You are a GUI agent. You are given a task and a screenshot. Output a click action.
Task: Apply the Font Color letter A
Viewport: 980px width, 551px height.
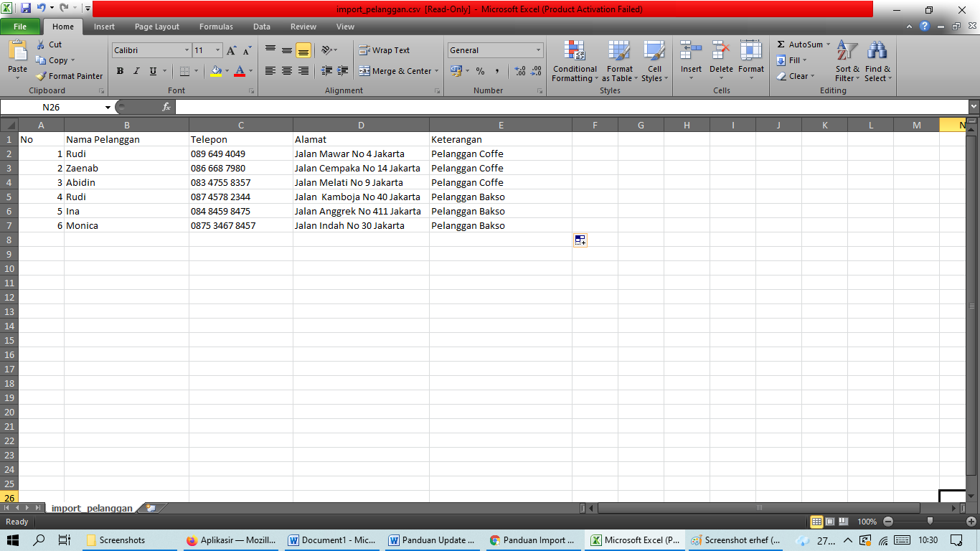240,71
